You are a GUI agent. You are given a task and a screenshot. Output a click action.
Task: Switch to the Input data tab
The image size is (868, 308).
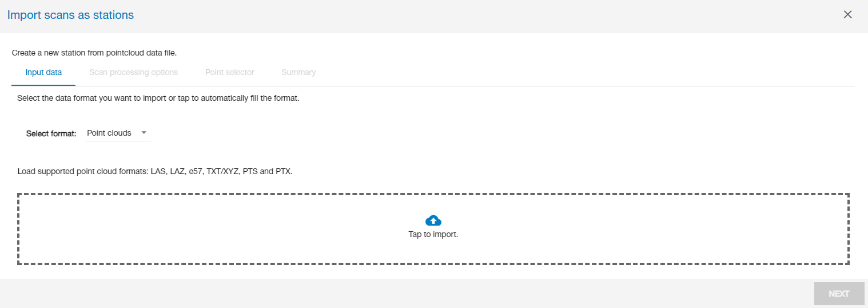click(x=43, y=72)
